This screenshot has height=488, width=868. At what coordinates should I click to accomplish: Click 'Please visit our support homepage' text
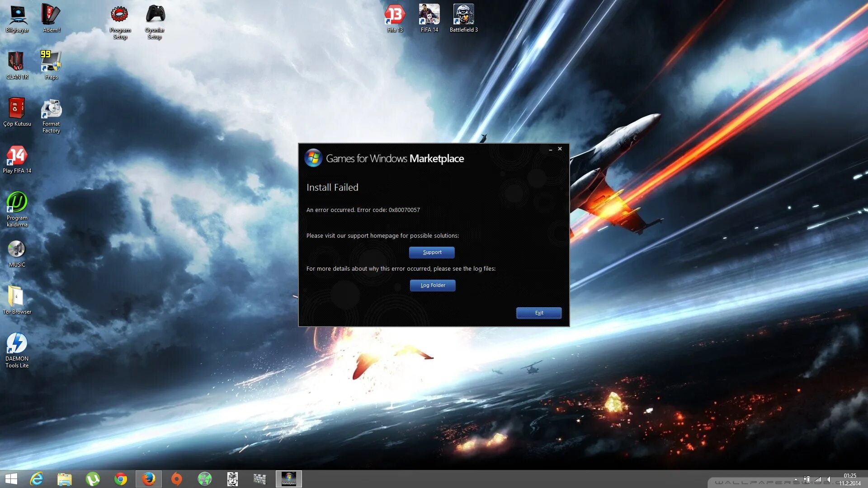[382, 236]
